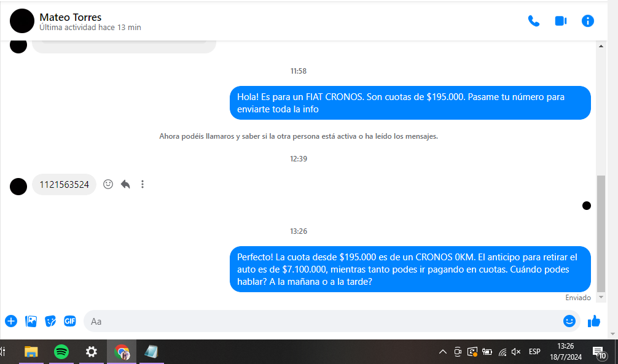React to the 1121563524 message
Screen dimensions: 618x364
(x=108, y=184)
